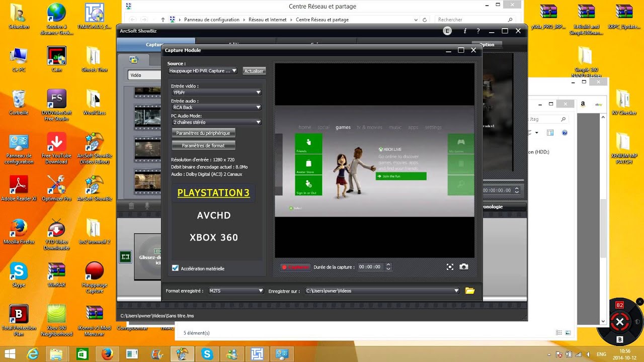
Task: Open the Entrée audio RCA Back dropdown
Action: tap(216, 107)
